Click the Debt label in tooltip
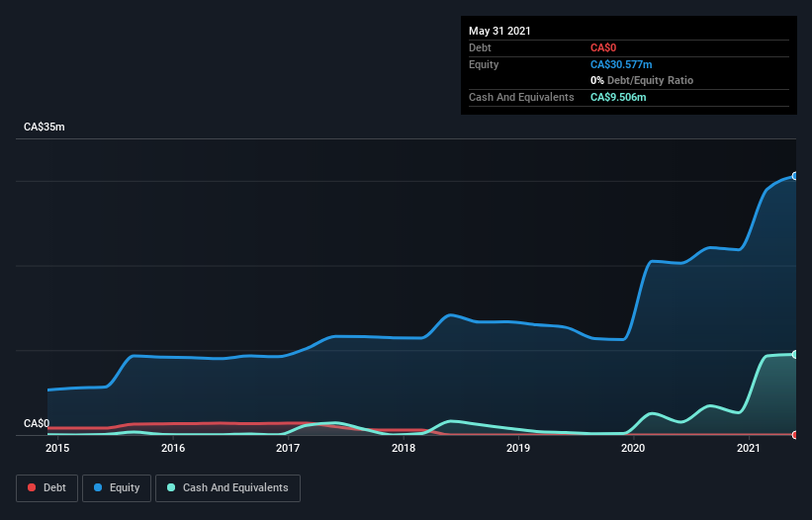812x520 pixels. coord(480,47)
